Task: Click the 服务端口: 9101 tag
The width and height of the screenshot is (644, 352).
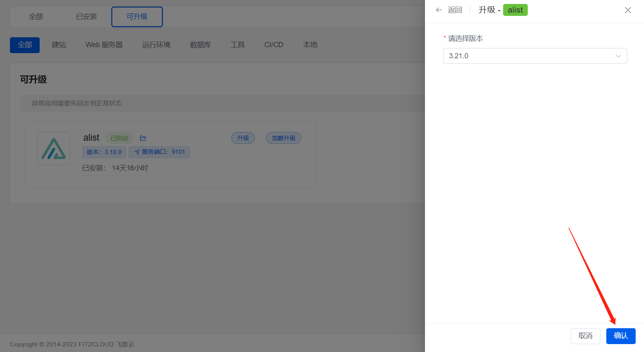Action: pyautogui.click(x=159, y=152)
